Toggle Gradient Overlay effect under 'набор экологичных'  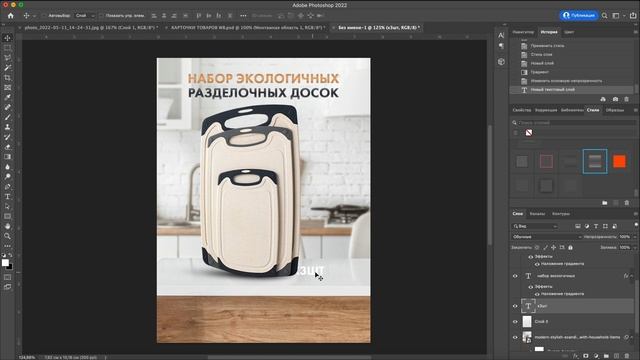(537, 294)
